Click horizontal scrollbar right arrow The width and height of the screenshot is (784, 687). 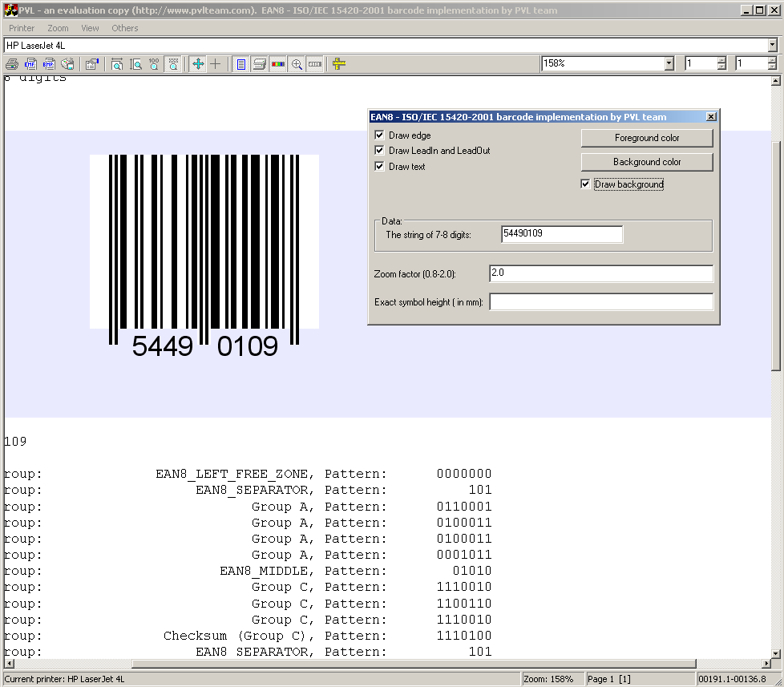(x=766, y=664)
